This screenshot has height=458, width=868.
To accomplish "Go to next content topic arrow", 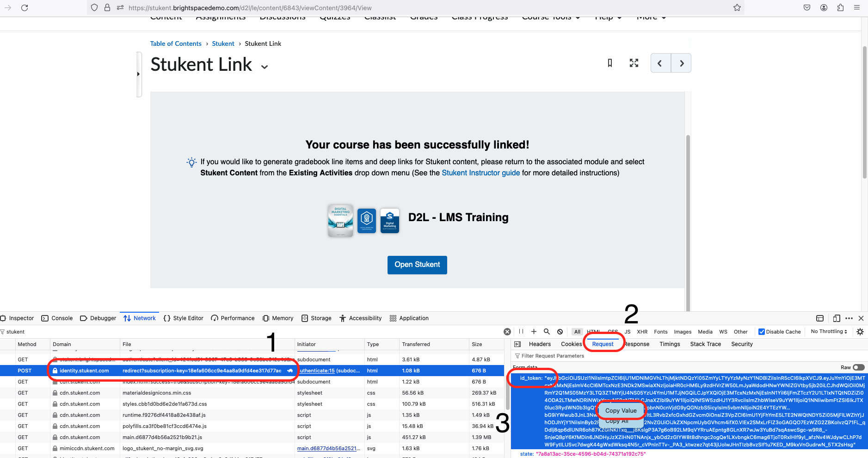I will (681, 63).
